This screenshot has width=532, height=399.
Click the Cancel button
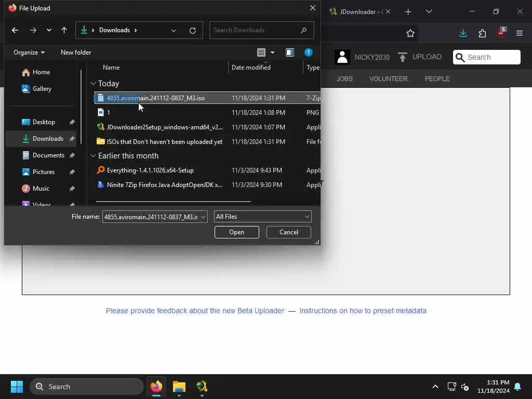pyautogui.click(x=289, y=232)
